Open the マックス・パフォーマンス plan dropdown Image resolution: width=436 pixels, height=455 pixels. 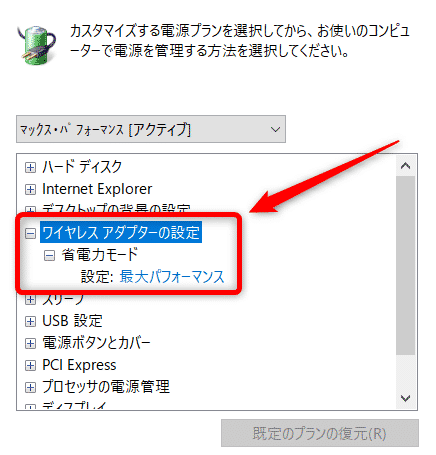151,129
